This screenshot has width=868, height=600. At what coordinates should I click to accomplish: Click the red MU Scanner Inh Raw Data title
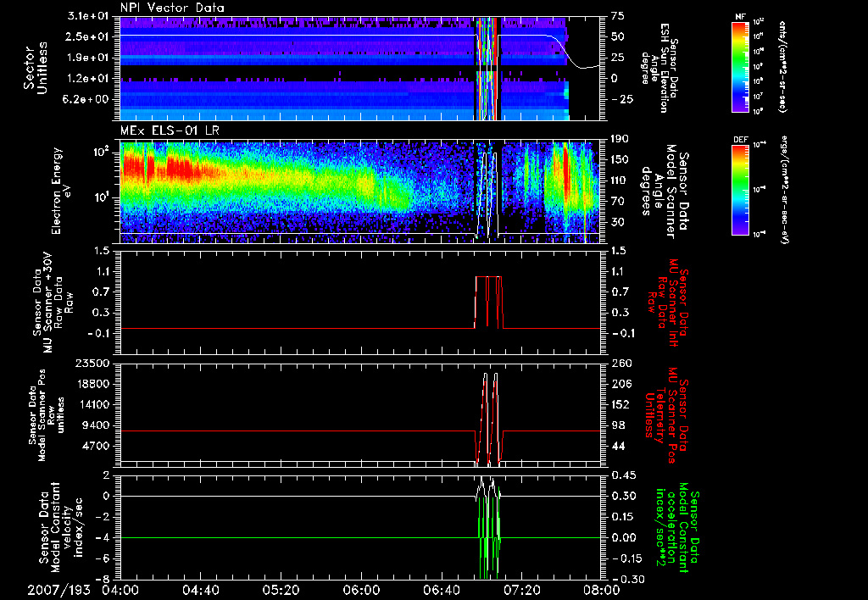click(667, 302)
